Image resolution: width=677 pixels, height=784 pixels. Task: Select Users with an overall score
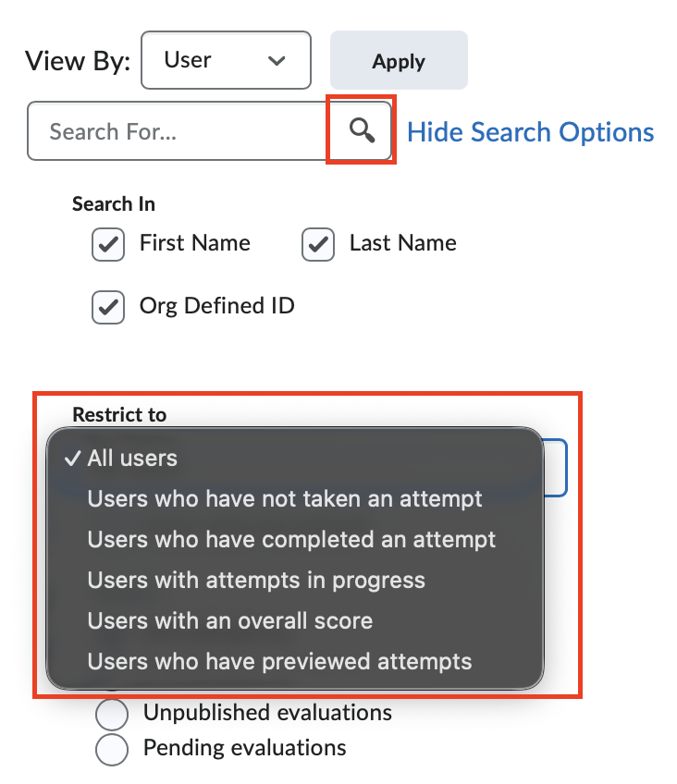(x=229, y=620)
